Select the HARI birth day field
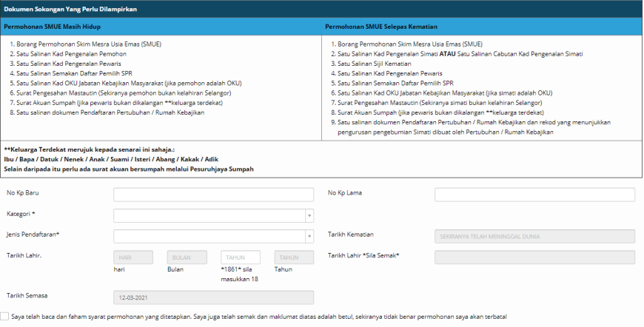This screenshot has width=644, height=327. click(133, 257)
